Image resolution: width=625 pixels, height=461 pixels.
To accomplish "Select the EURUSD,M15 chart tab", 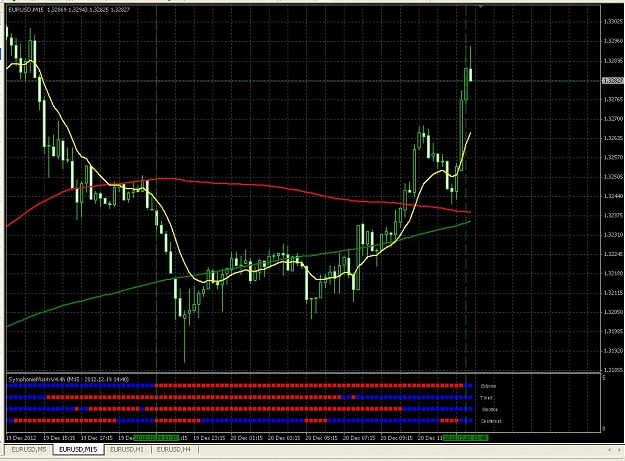I will (x=78, y=449).
